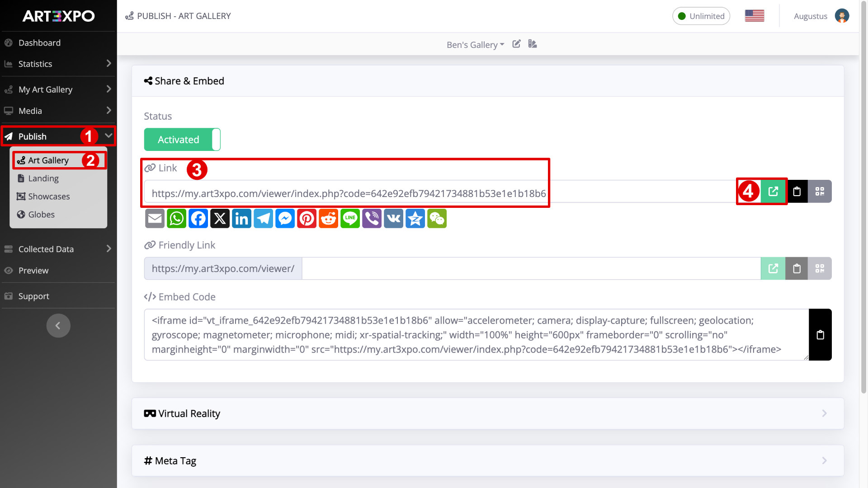Share link on Qzone star icon

coord(415,219)
